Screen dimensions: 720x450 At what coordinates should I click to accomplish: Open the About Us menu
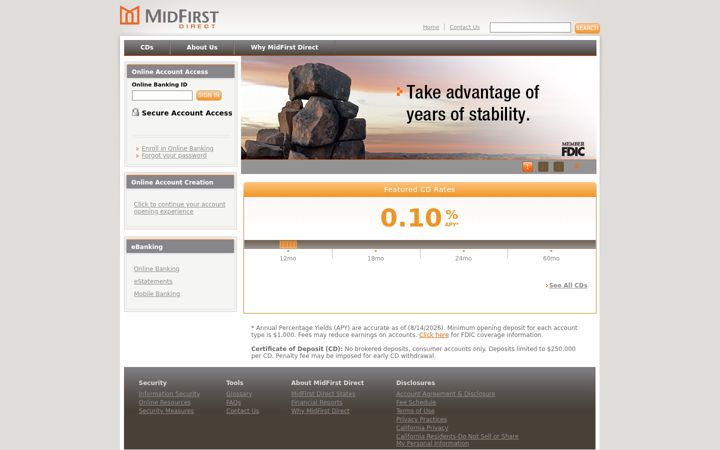[x=202, y=47]
